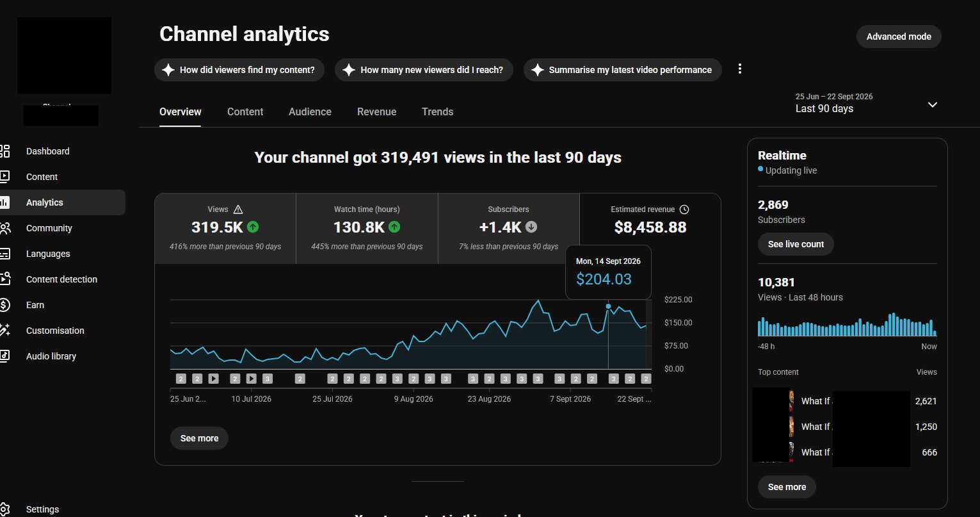This screenshot has width=980, height=517.
Task: Click the Community people icon
Action: coord(4,228)
